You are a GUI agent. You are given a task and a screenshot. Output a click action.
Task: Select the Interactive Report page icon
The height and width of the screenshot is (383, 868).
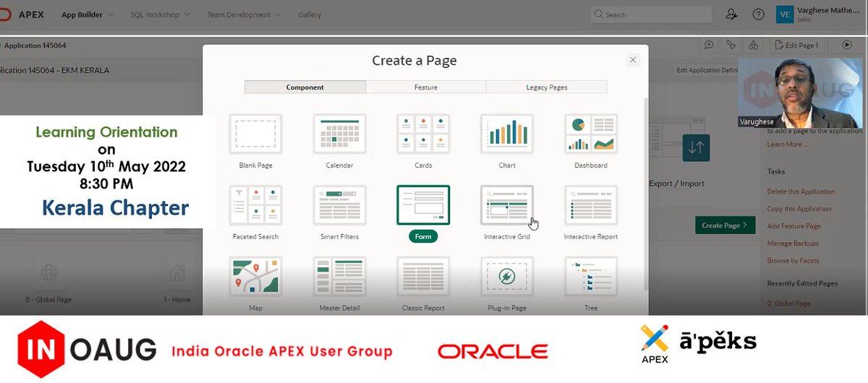click(x=591, y=205)
